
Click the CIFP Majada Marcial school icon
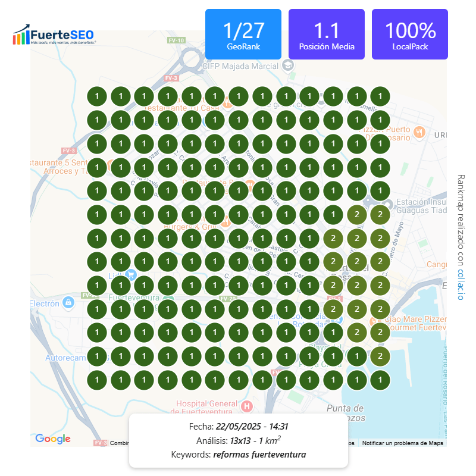(x=288, y=65)
